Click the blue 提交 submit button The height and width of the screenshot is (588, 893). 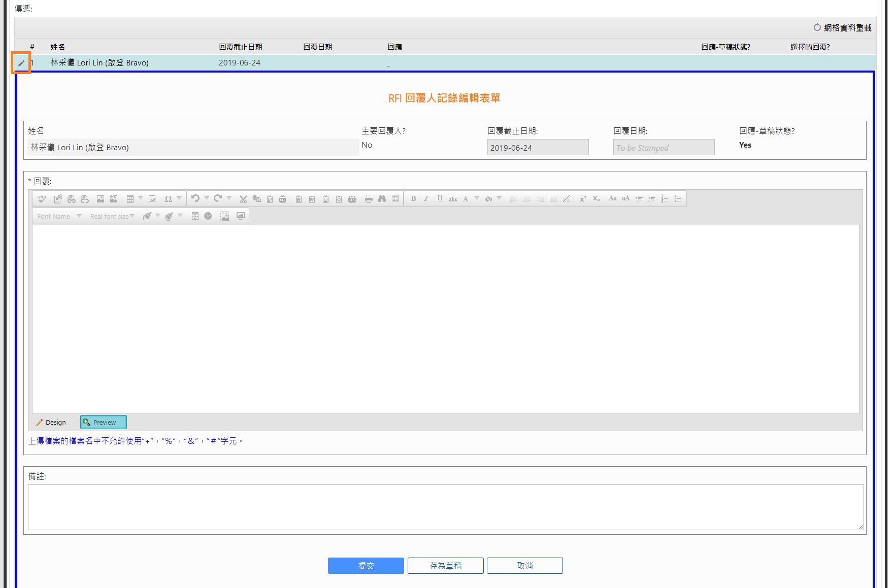click(366, 566)
